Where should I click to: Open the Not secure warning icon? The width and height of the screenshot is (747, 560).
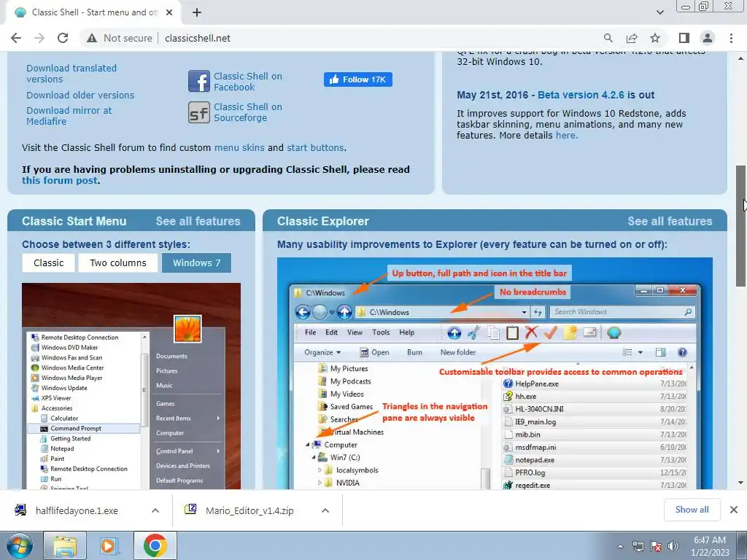point(92,38)
